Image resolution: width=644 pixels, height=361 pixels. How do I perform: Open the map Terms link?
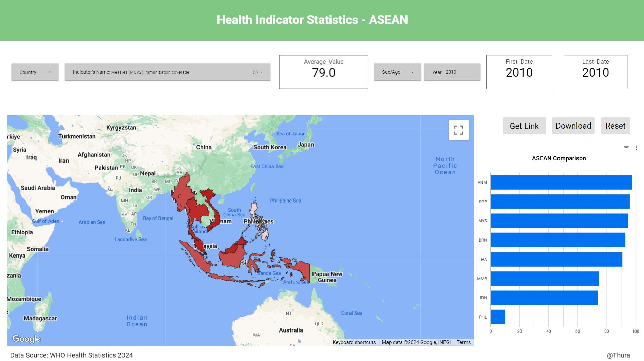(463, 342)
